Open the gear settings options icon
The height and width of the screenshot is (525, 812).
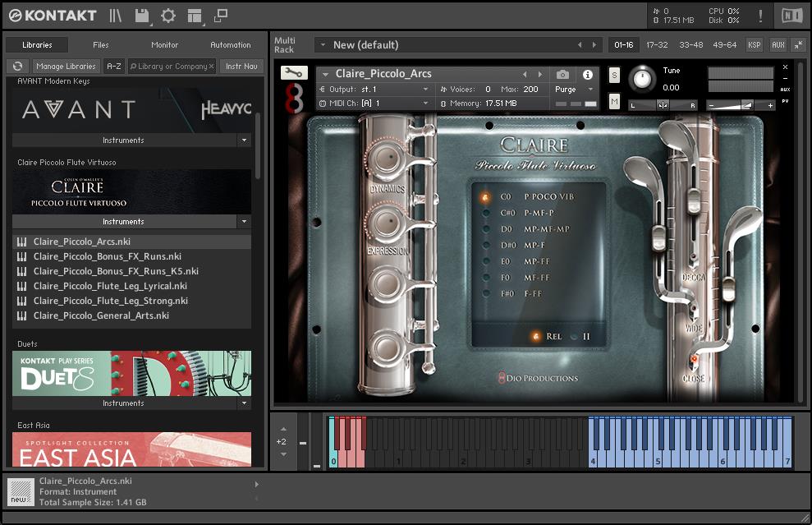coord(168,16)
